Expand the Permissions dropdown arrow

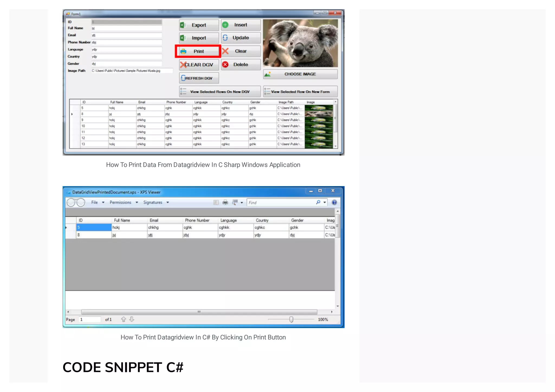point(137,203)
